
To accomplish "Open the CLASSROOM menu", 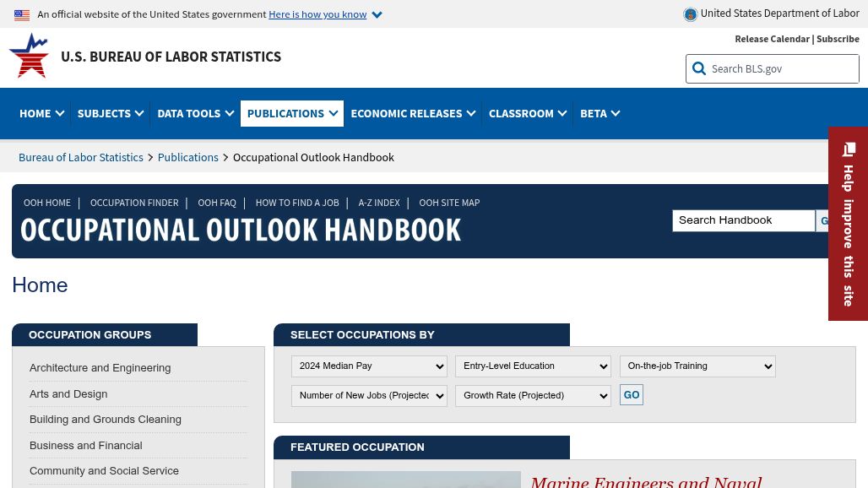I will tap(528, 113).
